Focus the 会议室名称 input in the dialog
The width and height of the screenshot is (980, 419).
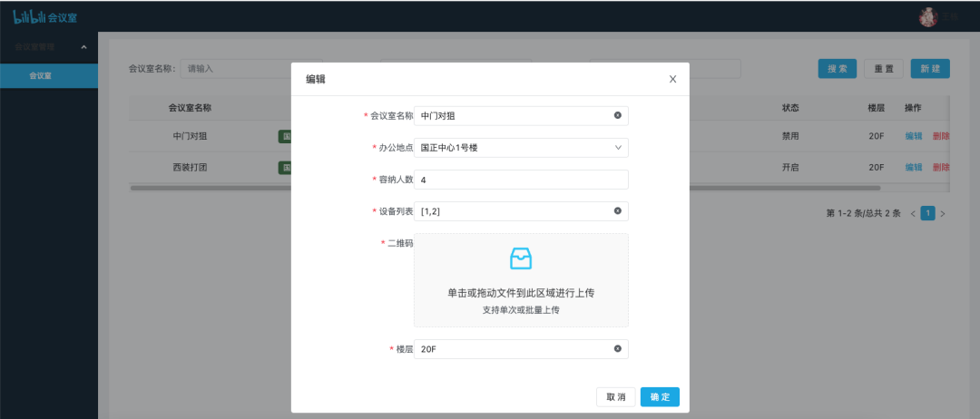click(x=521, y=115)
